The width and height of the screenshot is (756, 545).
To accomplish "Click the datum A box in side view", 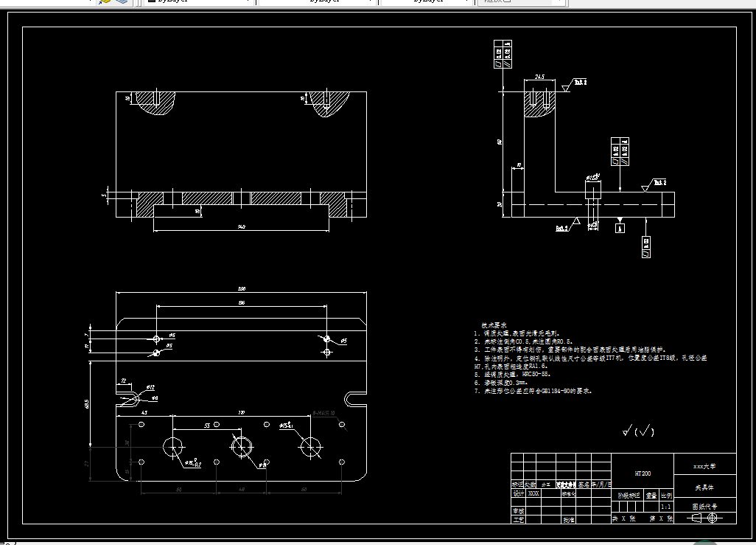I will coord(620,228).
